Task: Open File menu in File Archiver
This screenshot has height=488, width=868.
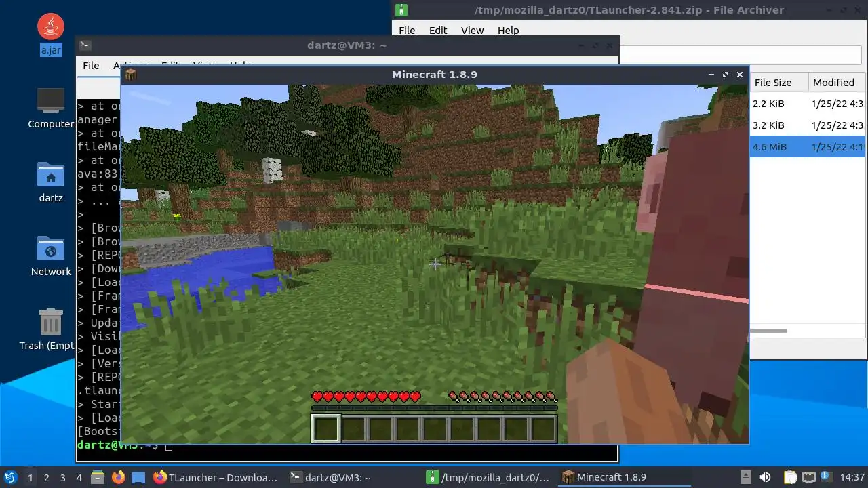Action: click(x=407, y=30)
